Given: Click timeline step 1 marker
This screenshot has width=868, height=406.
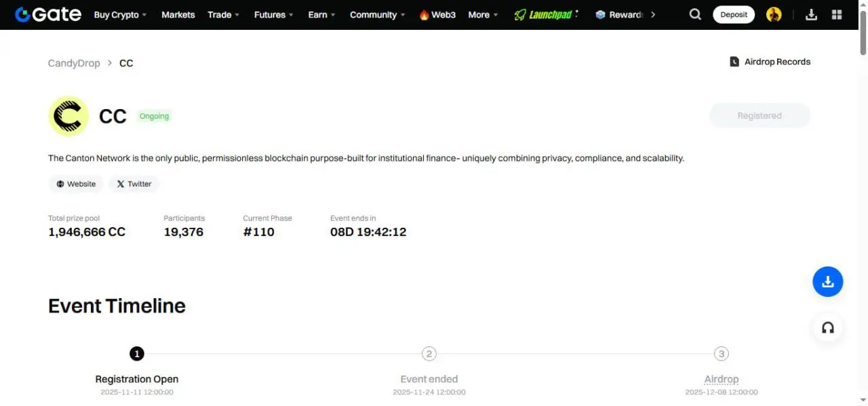Looking at the screenshot, I should [x=137, y=354].
